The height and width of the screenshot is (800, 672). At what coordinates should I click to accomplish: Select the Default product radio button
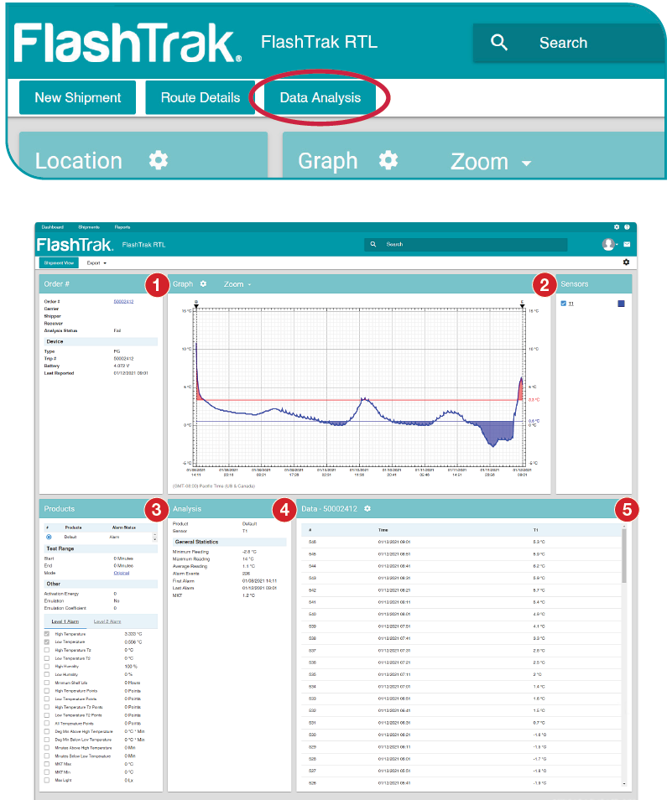(x=49, y=537)
